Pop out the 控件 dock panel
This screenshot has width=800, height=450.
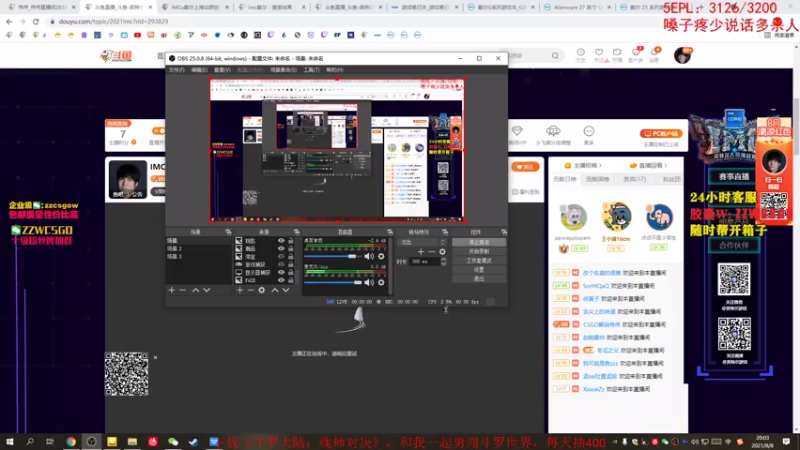(x=504, y=232)
